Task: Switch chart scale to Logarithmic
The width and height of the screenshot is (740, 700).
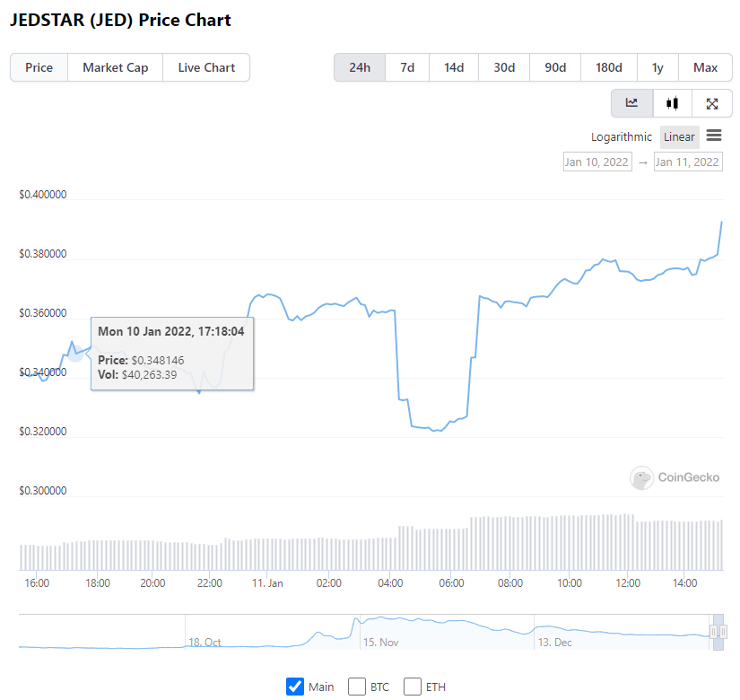Action: coord(621,136)
